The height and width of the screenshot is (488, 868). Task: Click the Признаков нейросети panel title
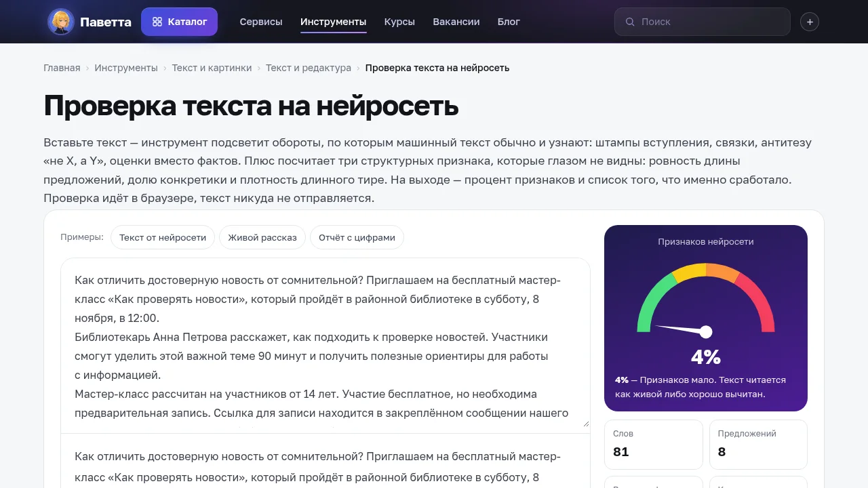[706, 241]
